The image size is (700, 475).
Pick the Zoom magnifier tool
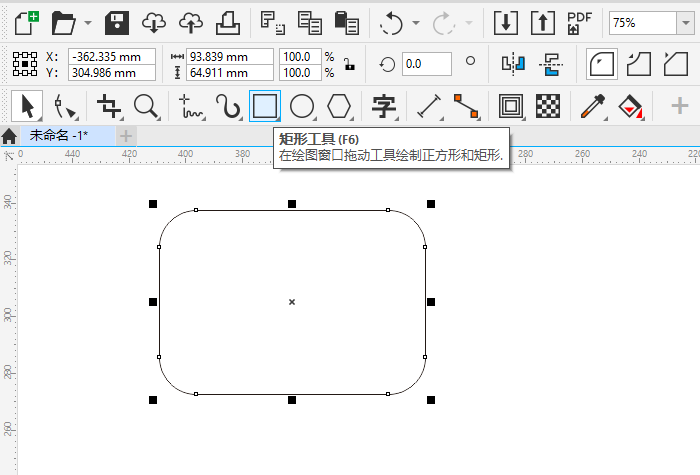coord(146,105)
